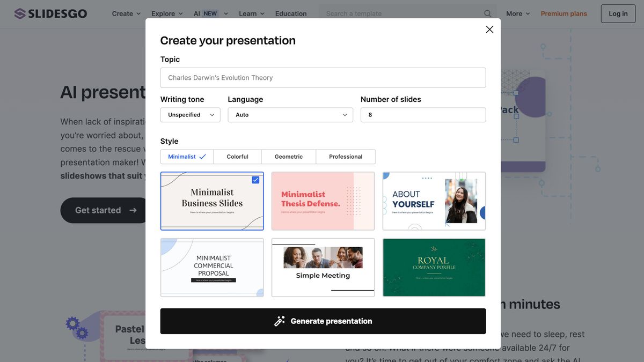Open the Language dropdown

coord(290,114)
